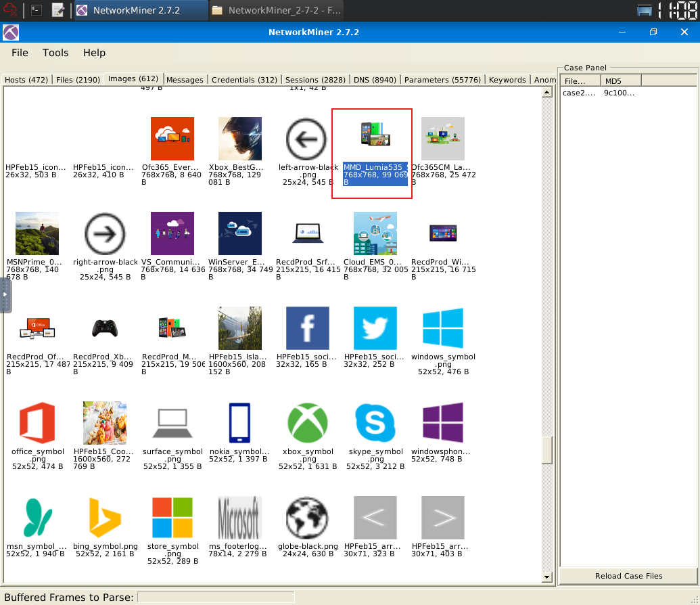This screenshot has height=605, width=700.
Task: Select HPFeb15_arr right chevron image
Action: 443,518
